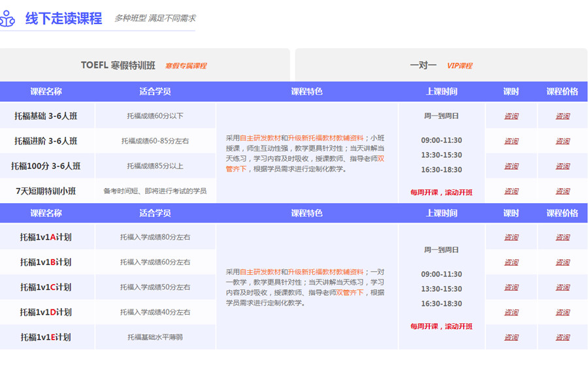Image resolution: width=588 pixels, height=365 pixels.
Task: Click 课程价格 咨询 link for 托福基础 3-6人班
Action: tap(563, 116)
